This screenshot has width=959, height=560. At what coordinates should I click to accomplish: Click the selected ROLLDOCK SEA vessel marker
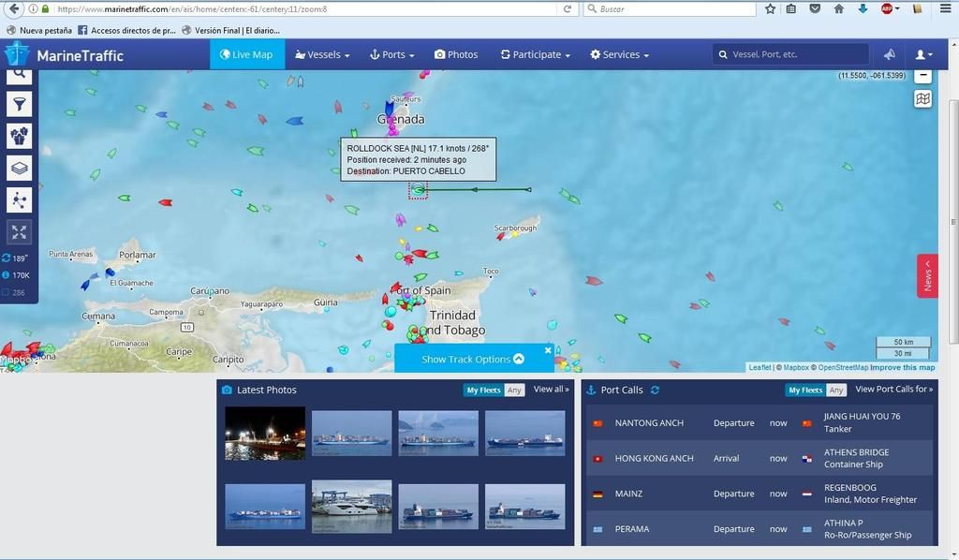419,190
